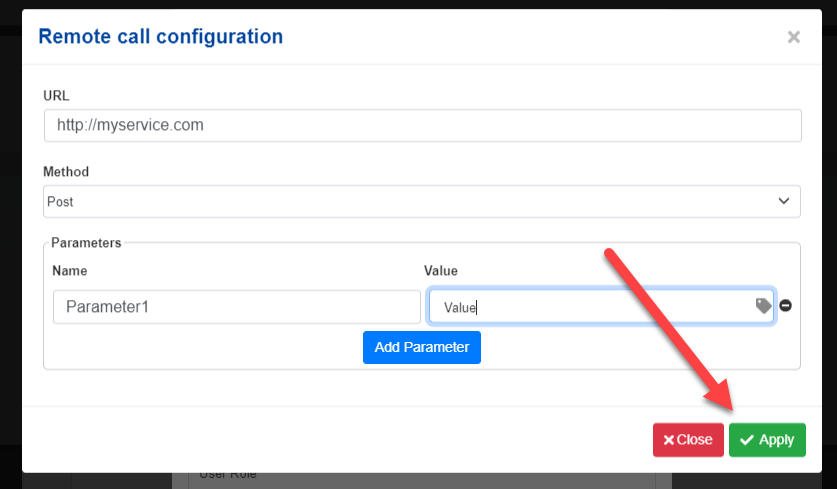The width and height of the screenshot is (837, 489).
Task: Open the Method dropdown showing Post
Action: [x=421, y=201]
